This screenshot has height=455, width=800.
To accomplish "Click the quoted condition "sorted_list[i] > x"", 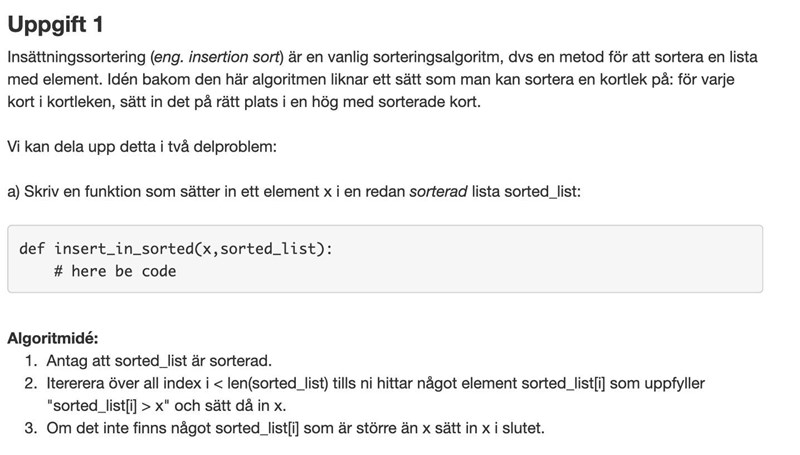I will [114, 406].
